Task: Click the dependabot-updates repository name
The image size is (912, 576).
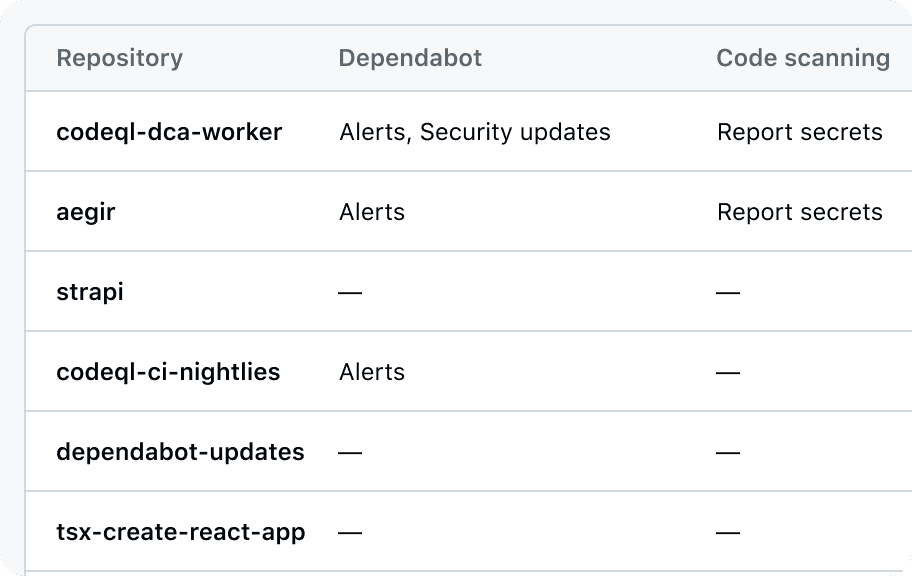Action: [180, 452]
